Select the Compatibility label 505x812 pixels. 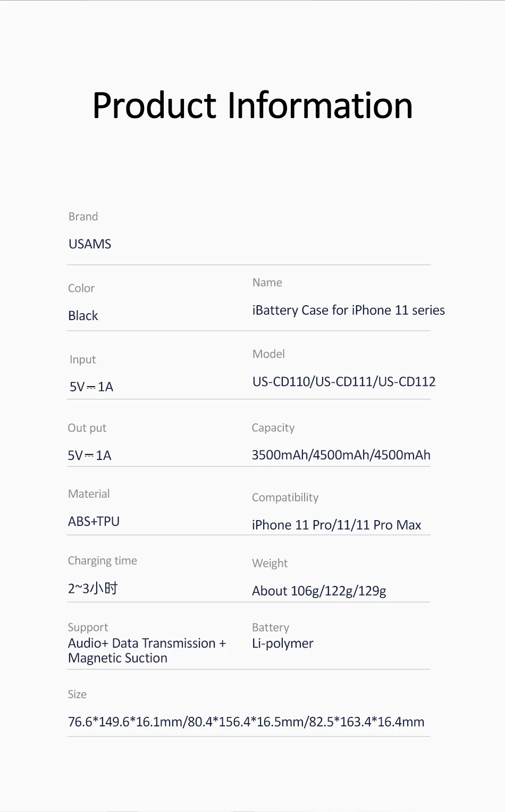(285, 498)
